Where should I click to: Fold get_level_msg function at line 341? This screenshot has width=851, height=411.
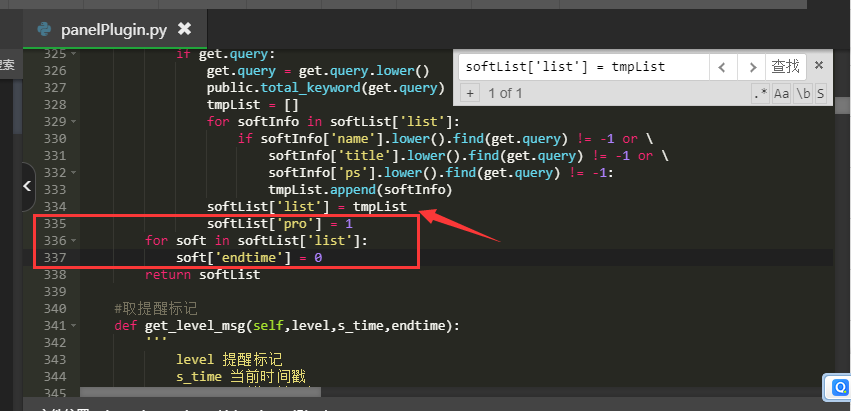point(74,325)
